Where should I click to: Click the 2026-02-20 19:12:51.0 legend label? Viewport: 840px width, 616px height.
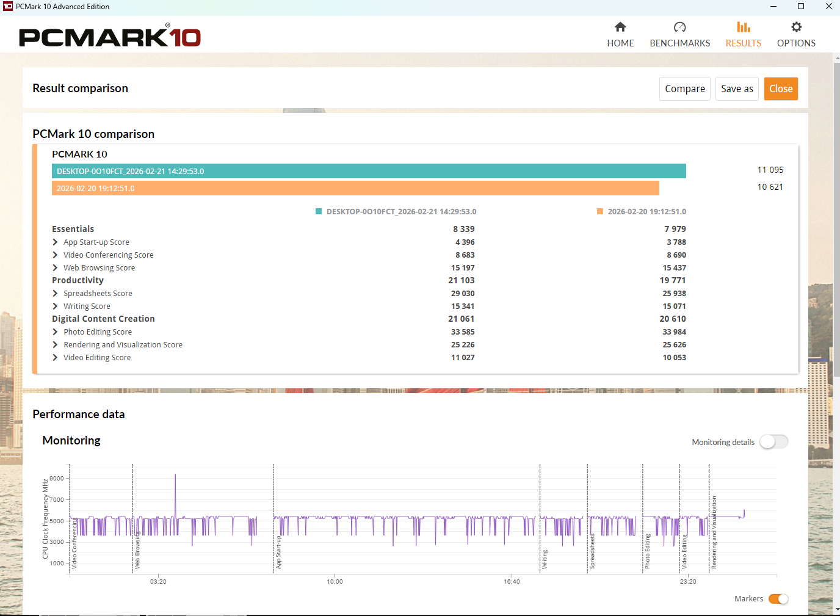(x=646, y=212)
